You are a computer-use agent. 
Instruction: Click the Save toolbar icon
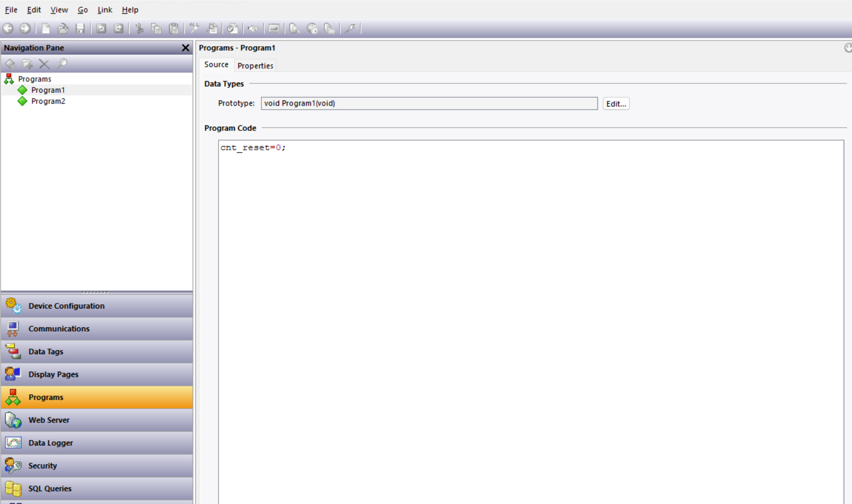pyautogui.click(x=80, y=29)
